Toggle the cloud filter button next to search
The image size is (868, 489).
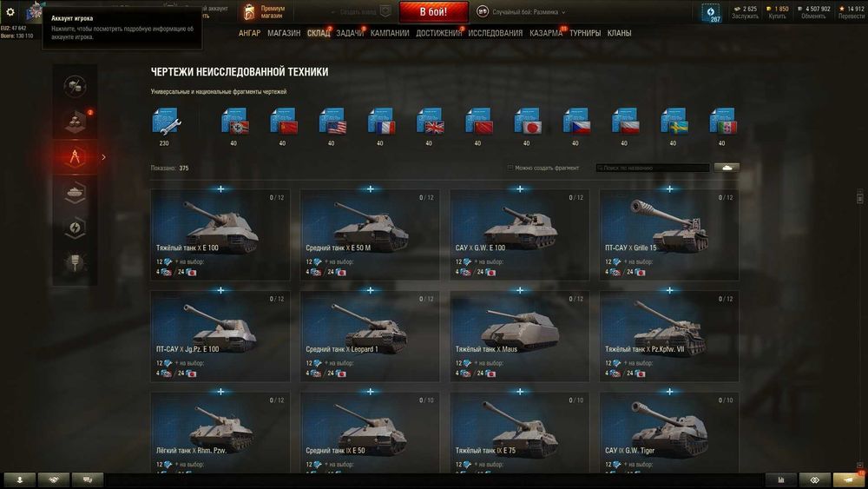click(x=727, y=168)
